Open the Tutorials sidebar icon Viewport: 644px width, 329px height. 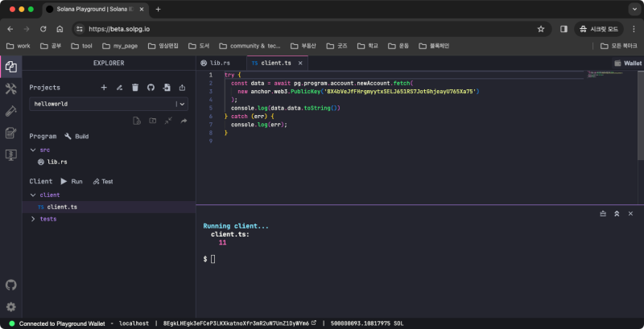tap(11, 133)
